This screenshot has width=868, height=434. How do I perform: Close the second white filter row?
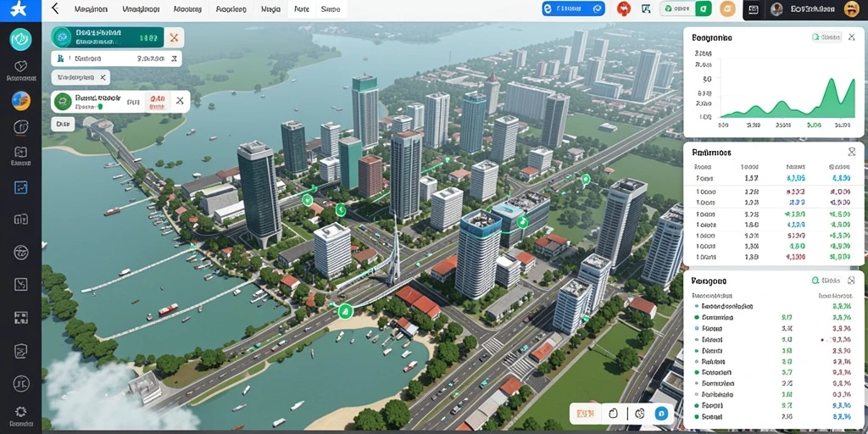click(174, 58)
